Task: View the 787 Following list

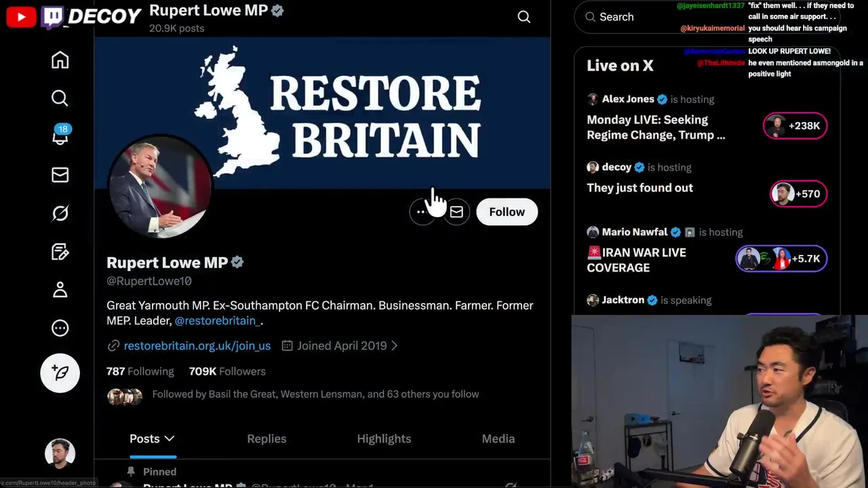Action: tap(140, 371)
